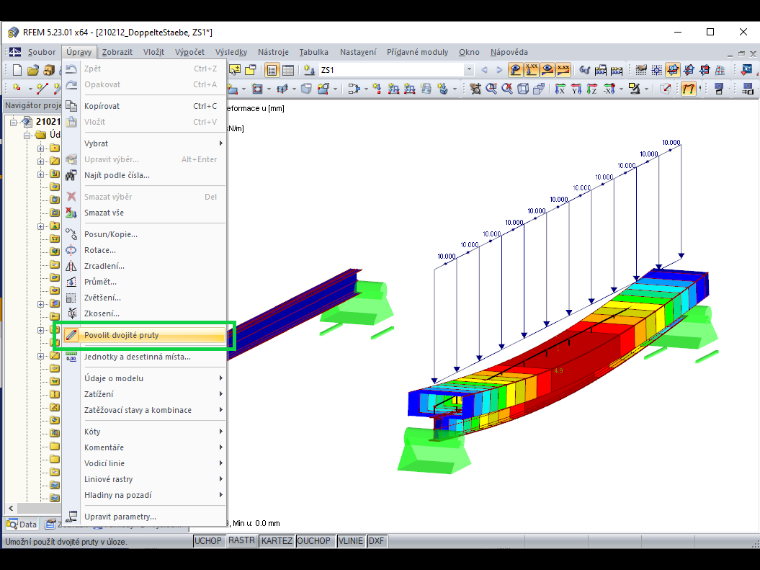The image size is (760, 570).
Task: Click the show deformation results icon
Action: [515, 70]
